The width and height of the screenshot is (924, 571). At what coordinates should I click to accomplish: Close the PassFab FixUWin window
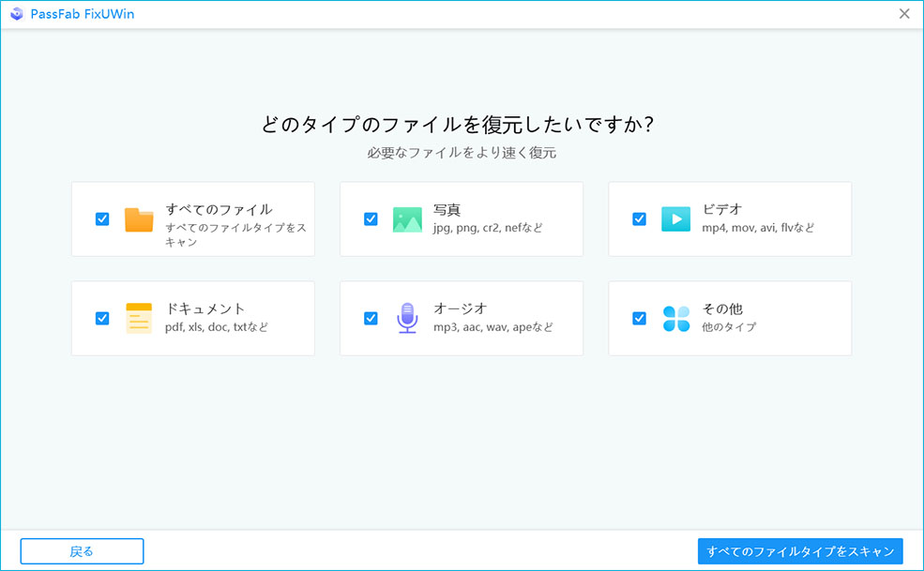pyautogui.click(x=903, y=13)
